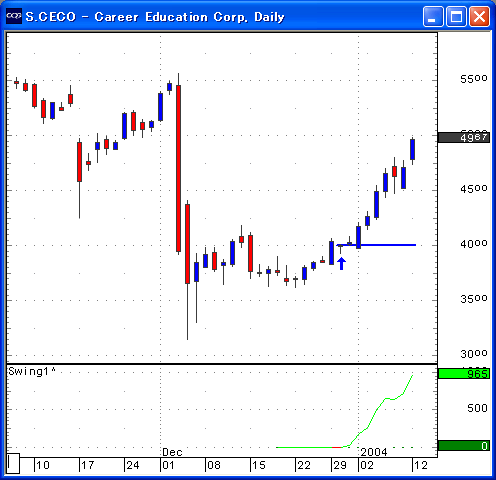Viewport: 496px width, 480px height.
Task: Click the blue up arrow marker
Action: (341, 264)
